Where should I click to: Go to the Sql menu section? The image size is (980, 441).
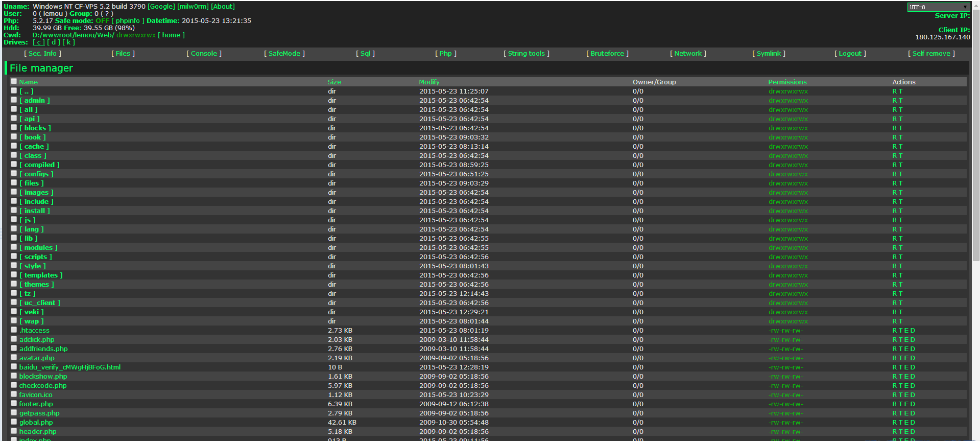tap(365, 53)
